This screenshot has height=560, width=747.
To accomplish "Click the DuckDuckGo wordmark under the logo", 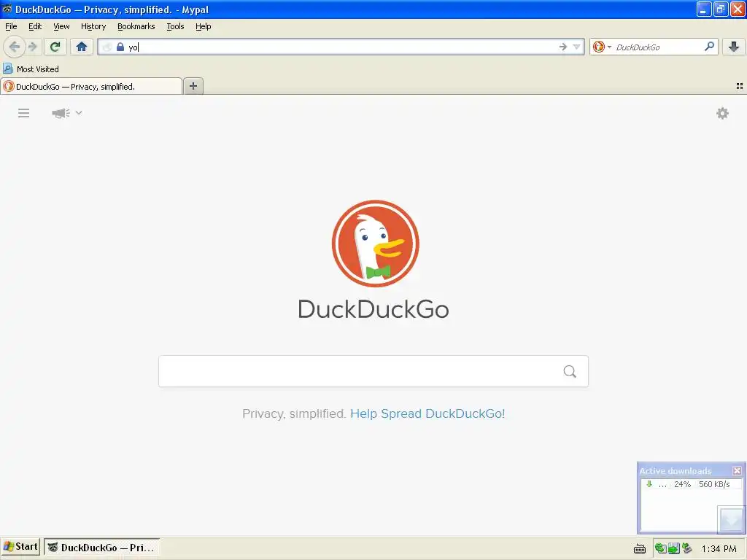I will [x=373, y=309].
